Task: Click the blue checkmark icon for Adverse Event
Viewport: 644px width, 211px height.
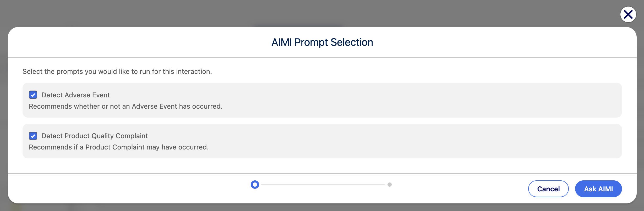Action: click(33, 95)
